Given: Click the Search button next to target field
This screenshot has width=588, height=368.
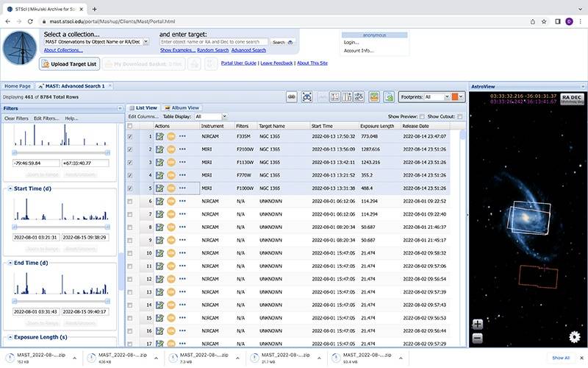Looking at the screenshot, I should [282, 43].
